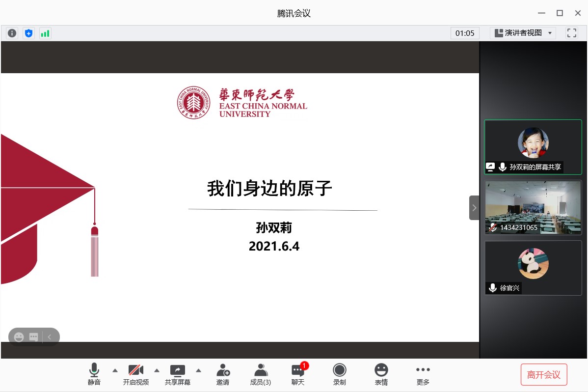Check the green network signal icon
Image resolution: width=588 pixels, height=392 pixels.
pyautogui.click(x=45, y=33)
